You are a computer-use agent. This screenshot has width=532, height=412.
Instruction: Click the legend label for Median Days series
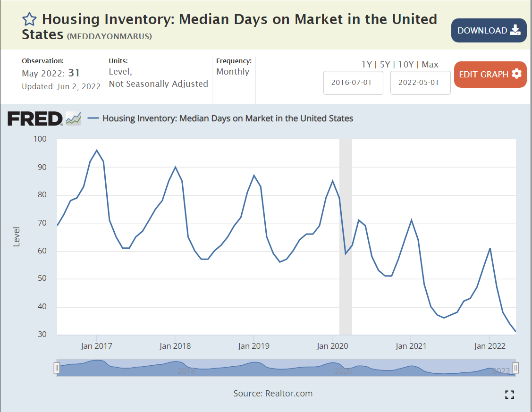[x=228, y=118]
